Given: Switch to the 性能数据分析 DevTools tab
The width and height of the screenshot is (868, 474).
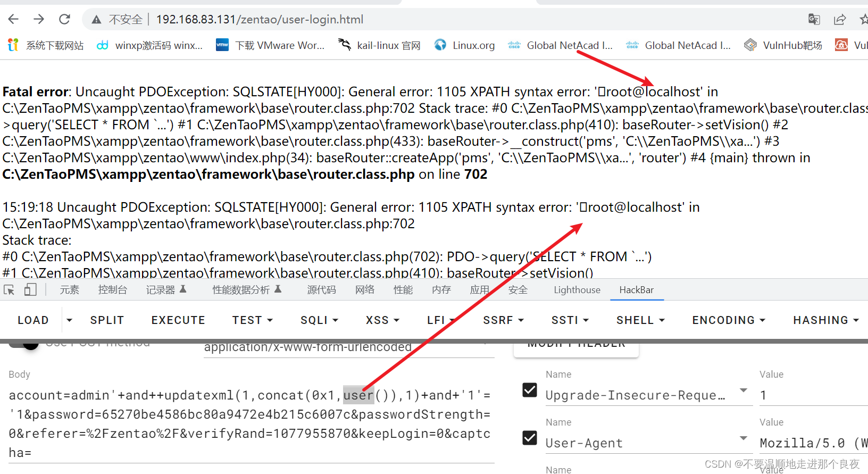Looking at the screenshot, I should pyautogui.click(x=247, y=290).
